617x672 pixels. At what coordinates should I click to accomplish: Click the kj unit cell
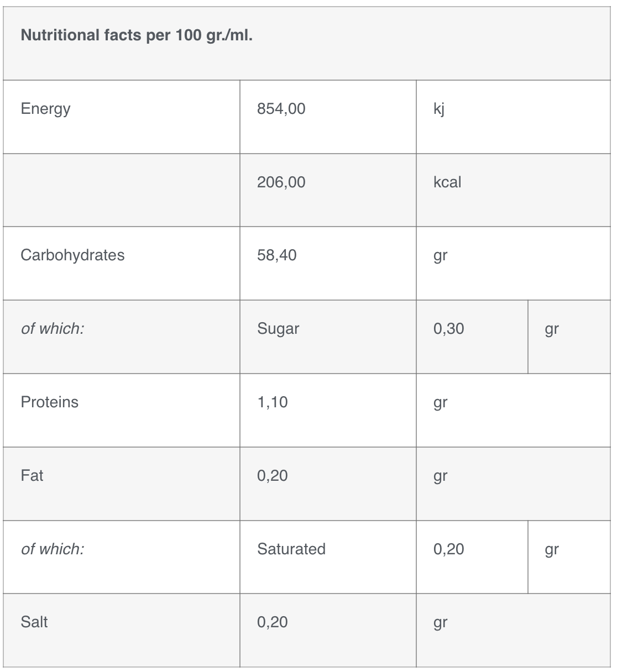coord(439,109)
